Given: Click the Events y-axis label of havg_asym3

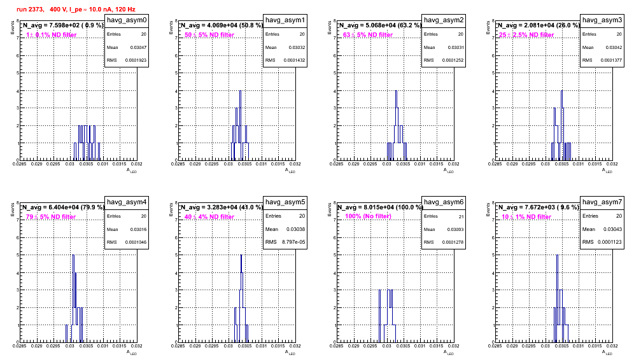Looking at the screenshot, I should tap(488, 27).
